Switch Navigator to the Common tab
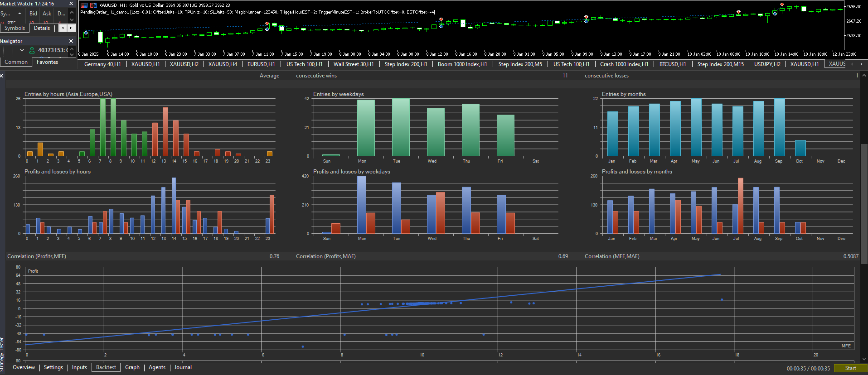The image size is (868, 375). coord(16,62)
